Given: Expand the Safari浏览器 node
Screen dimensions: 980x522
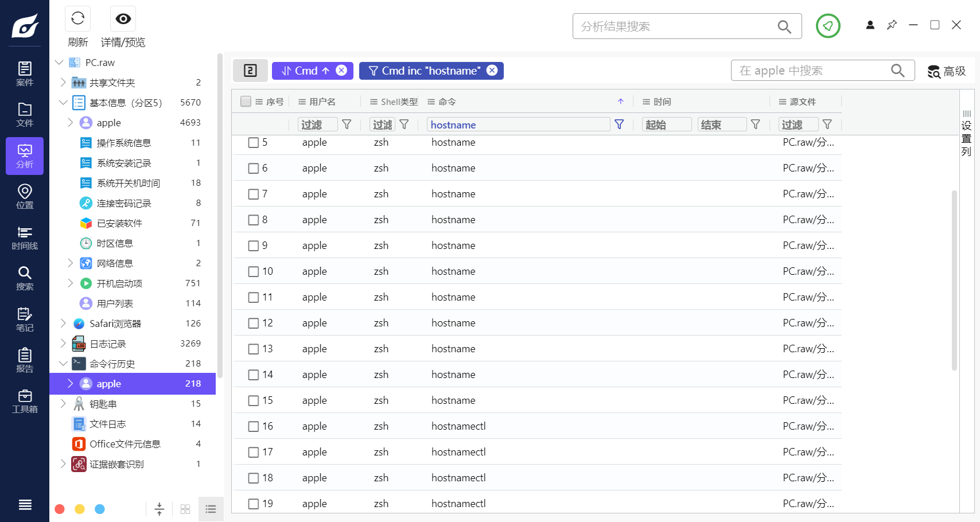Looking at the screenshot, I should coord(63,323).
